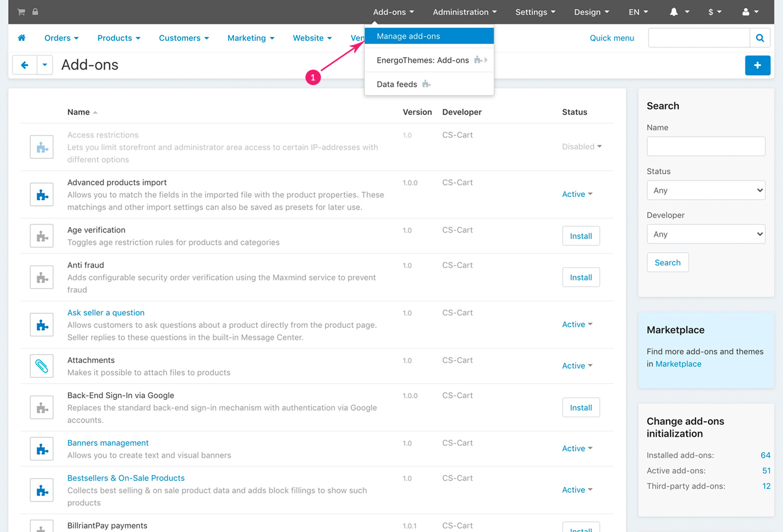Viewport: 783px width, 532px height.
Task: Toggle Advanced products import Active status
Action: [577, 194]
